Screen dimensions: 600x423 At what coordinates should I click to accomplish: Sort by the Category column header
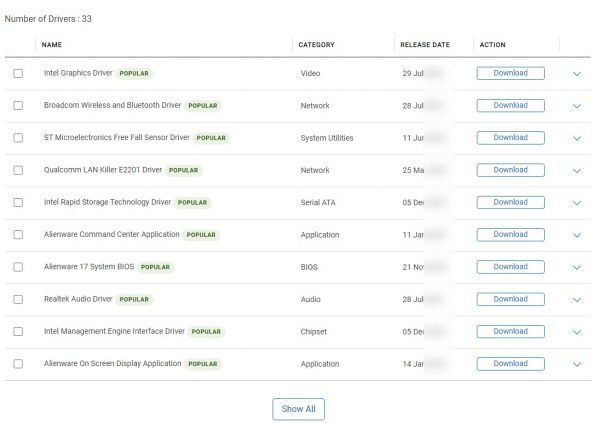point(316,45)
